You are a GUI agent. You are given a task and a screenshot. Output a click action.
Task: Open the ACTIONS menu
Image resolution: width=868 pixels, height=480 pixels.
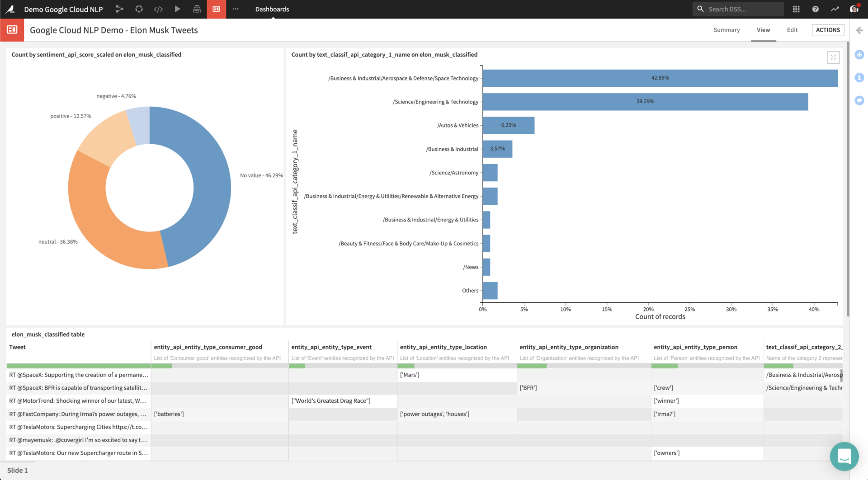(x=828, y=30)
